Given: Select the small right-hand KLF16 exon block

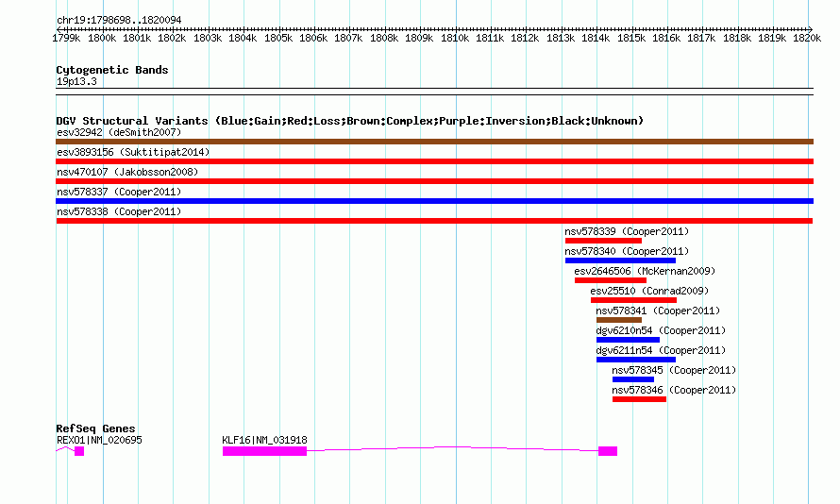Looking at the screenshot, I should point(608,451).
